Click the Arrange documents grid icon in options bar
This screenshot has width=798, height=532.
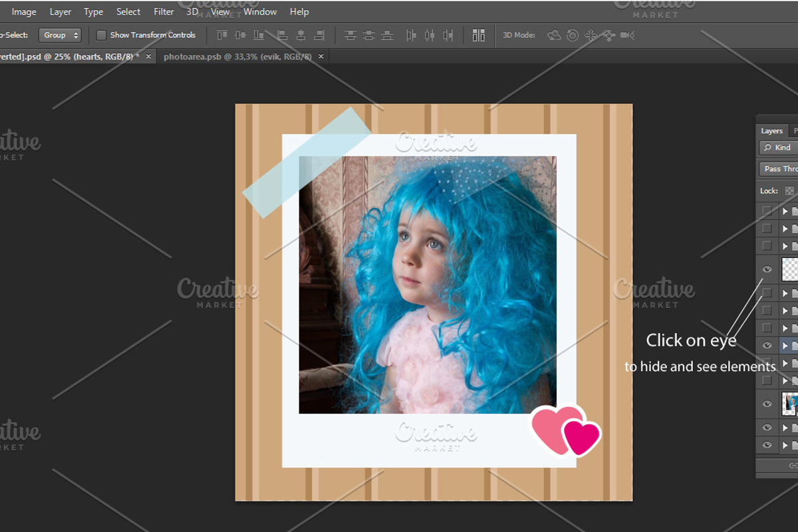point(479,35)
